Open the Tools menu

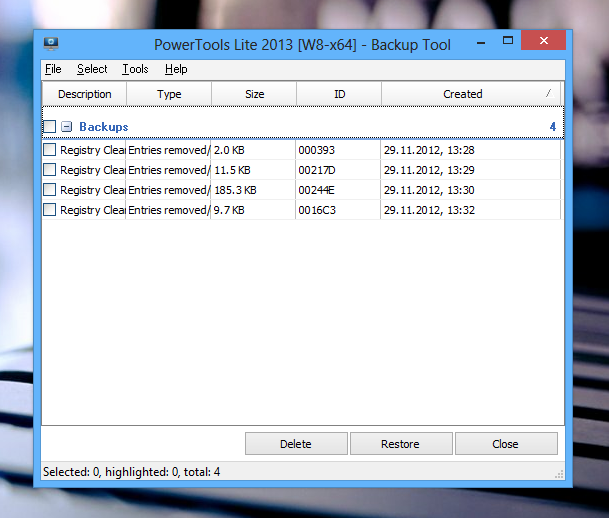pyautogui.click(x=135, y=69)
